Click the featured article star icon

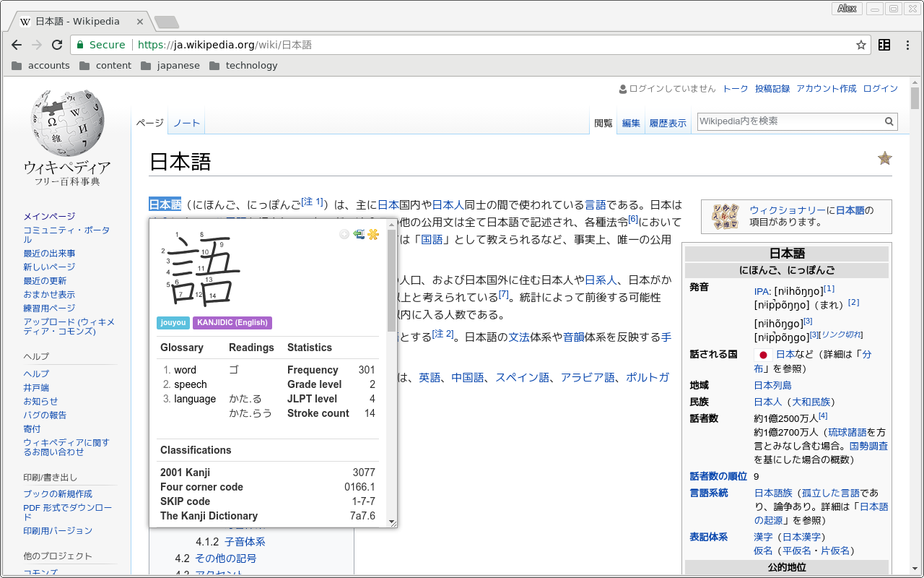(884, 158)
